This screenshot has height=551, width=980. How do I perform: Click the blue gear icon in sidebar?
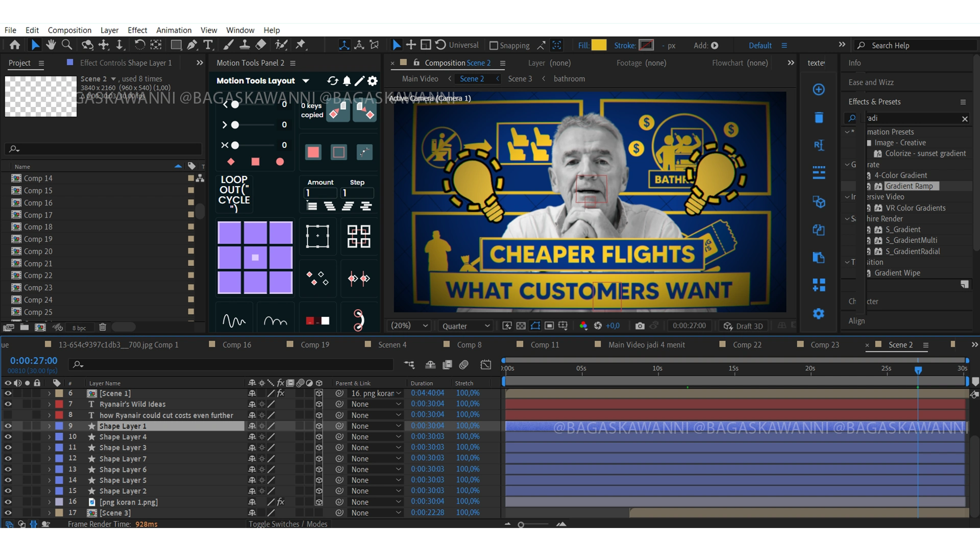(819, 313)
